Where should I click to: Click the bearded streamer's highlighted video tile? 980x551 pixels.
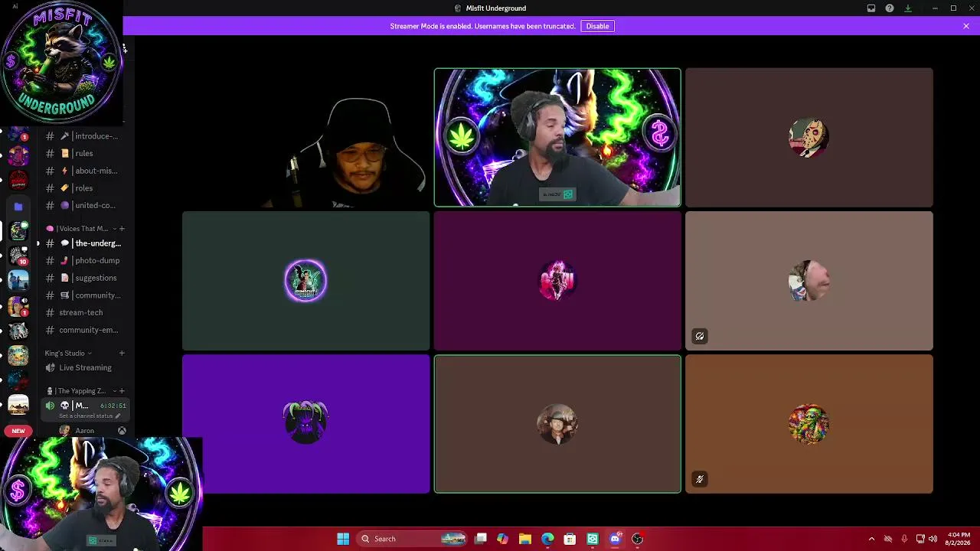(x=557, y=138)
